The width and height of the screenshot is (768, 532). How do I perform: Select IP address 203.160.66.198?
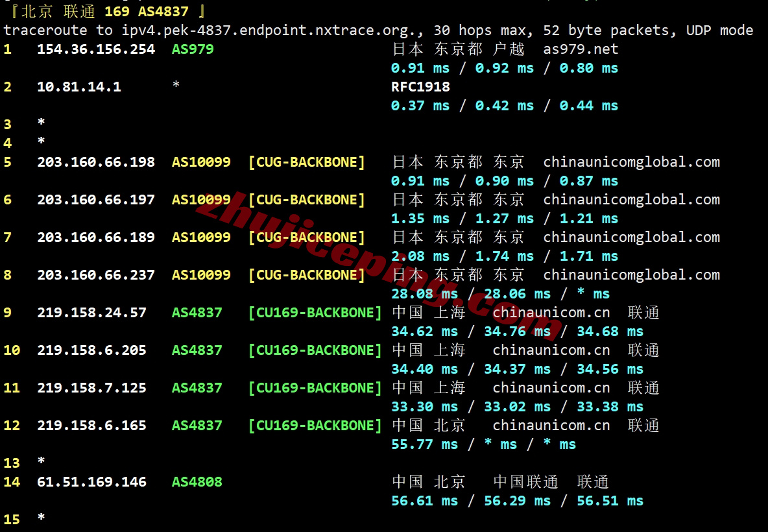[96, 162]
